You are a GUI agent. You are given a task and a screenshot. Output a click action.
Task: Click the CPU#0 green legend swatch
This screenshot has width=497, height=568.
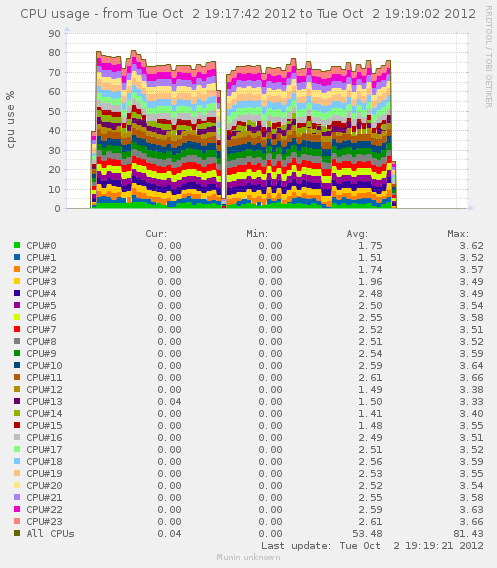pyautogui.click(x=17, y=245)
